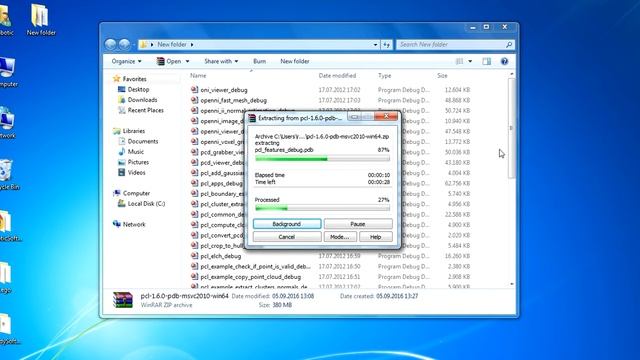Click Burn in Explorer toolbar
Image resolution: width=640 pixels, height=360 pixels.
point(260,61)
